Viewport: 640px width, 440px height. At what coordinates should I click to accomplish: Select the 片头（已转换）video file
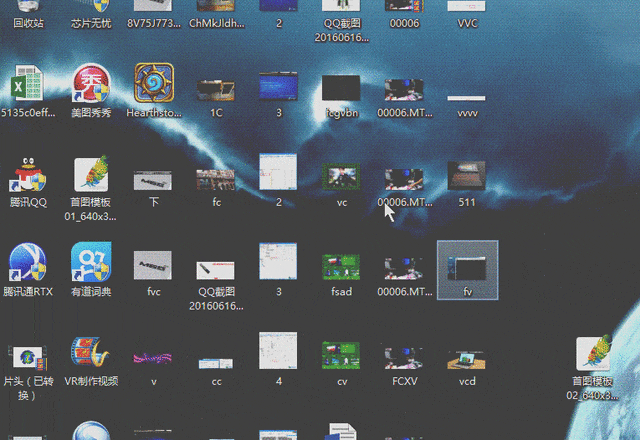coord(28,373)
